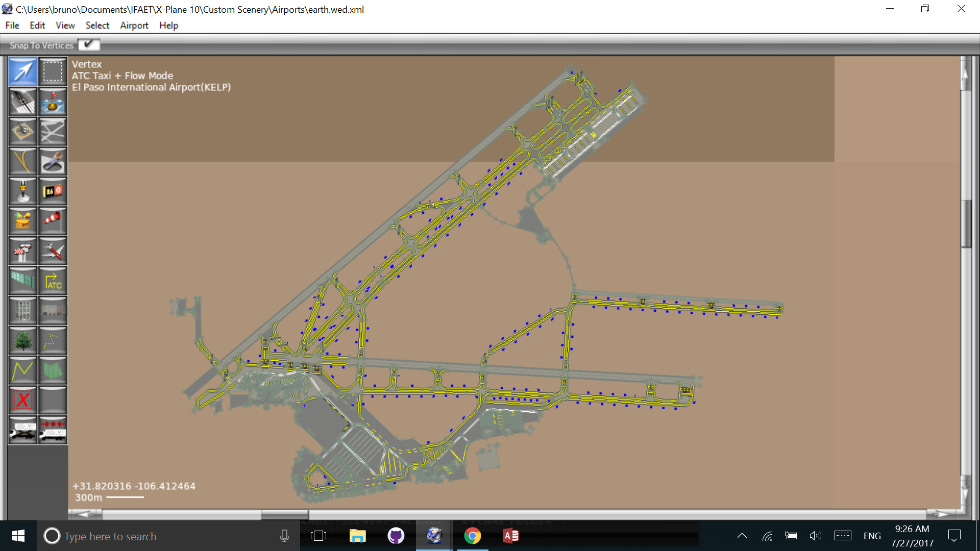
Task: Choose the Sealane buoy tool
Action: click(53, 102)
